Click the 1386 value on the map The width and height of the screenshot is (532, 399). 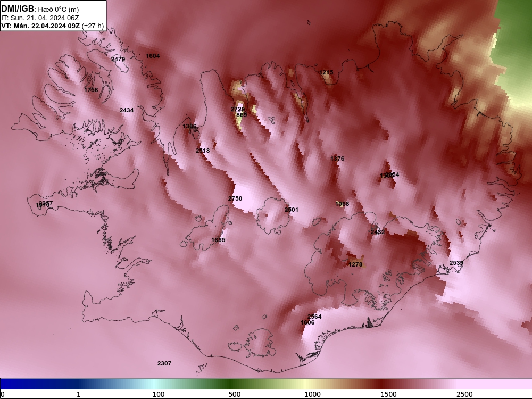coord(189,126)
